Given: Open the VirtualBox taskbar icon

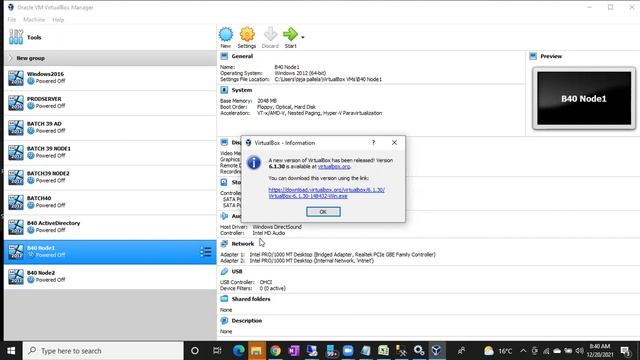Looking at the screenshot, I should 436,351.
